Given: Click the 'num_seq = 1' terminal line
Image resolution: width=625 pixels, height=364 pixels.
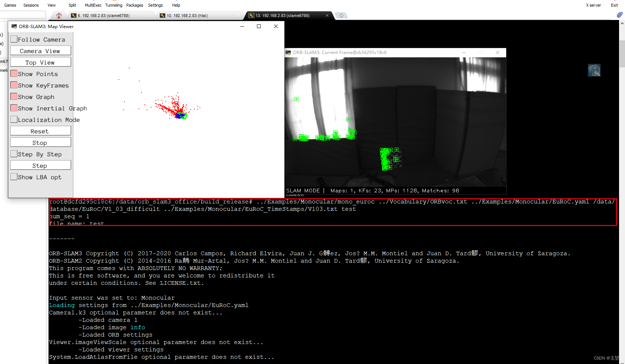Looking at the screenshot, I should point(69,216).
